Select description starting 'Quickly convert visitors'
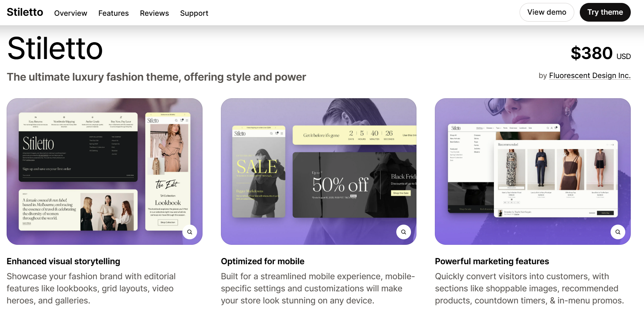This screenshot has height=317, width=644. click(x=530, y=288)
